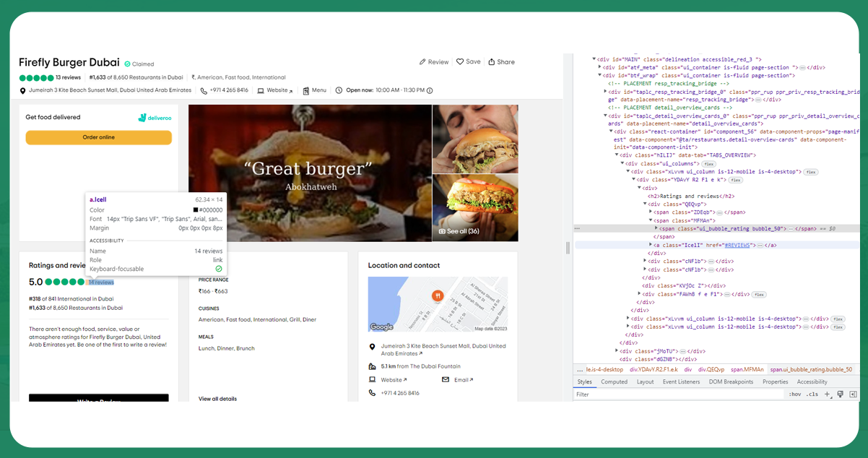Switch to the Computed tab
The image size is (868, 458).
coord(614,381)
